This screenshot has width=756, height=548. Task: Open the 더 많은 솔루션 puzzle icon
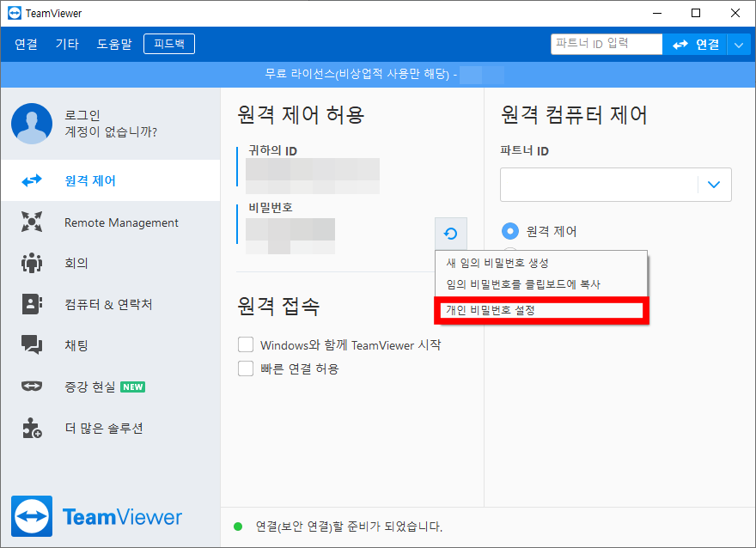[32, 428]
